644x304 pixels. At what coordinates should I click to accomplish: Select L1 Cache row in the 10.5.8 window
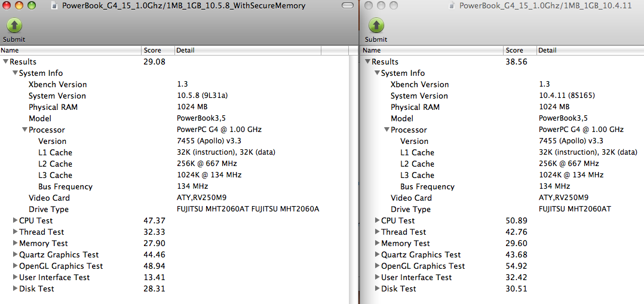[174, 153]
